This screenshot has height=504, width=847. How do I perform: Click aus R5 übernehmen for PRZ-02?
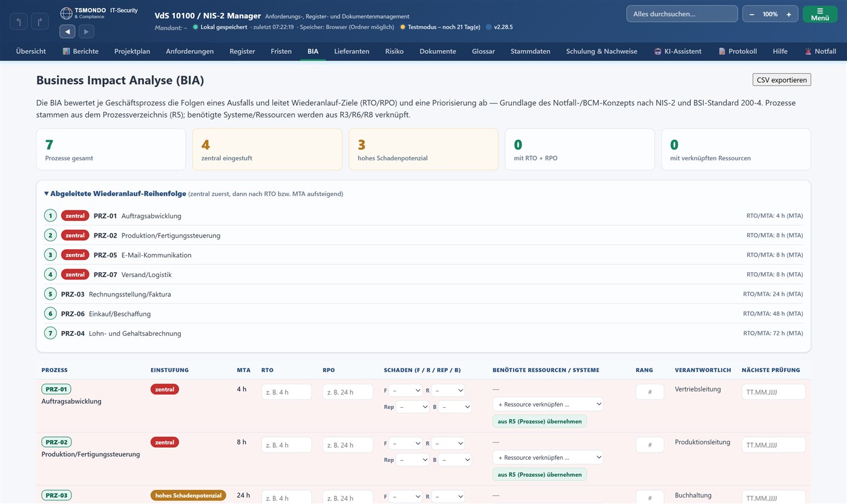click(x=540, y=474)
